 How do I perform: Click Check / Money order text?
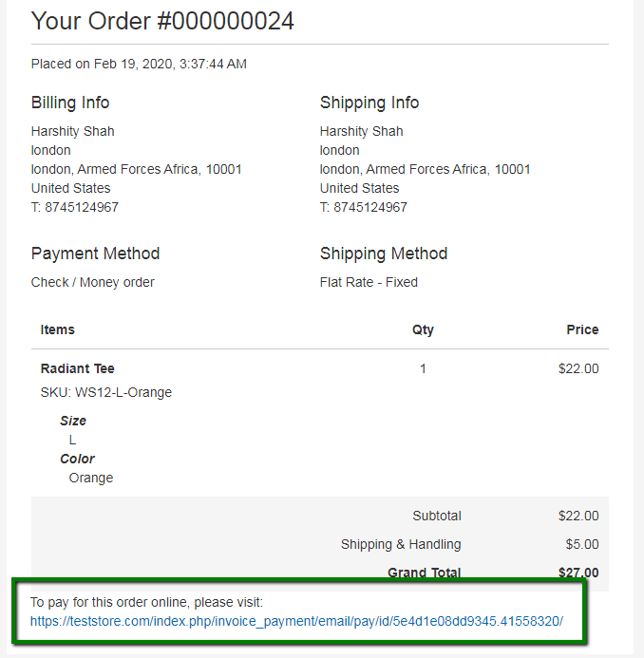click(x=93, y=282)
